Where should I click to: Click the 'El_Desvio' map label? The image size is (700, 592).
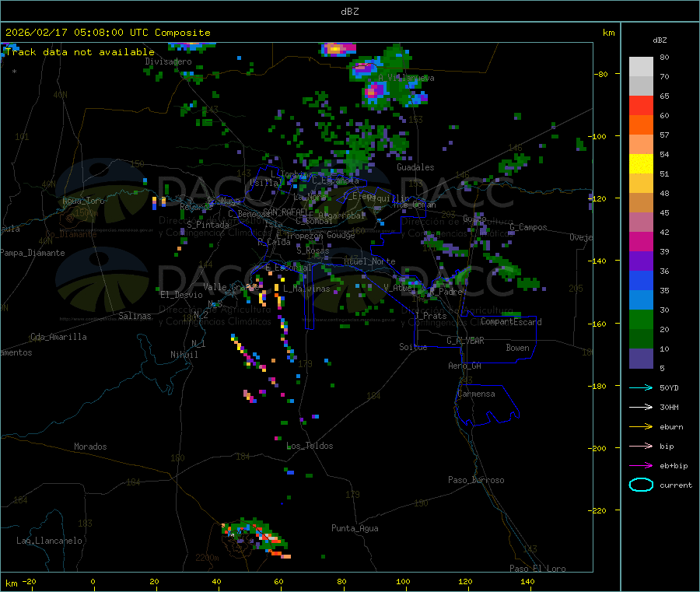[182, 295]
